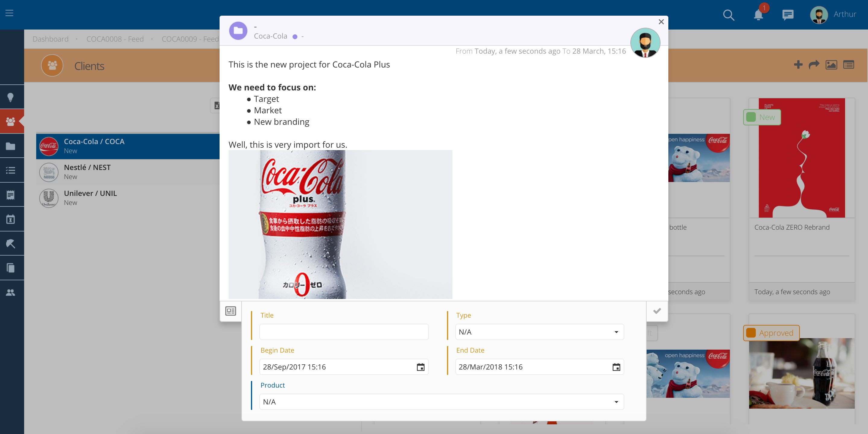Open the chat messages icon in top bar
868x434 pixels.
(x=788, y=15)
